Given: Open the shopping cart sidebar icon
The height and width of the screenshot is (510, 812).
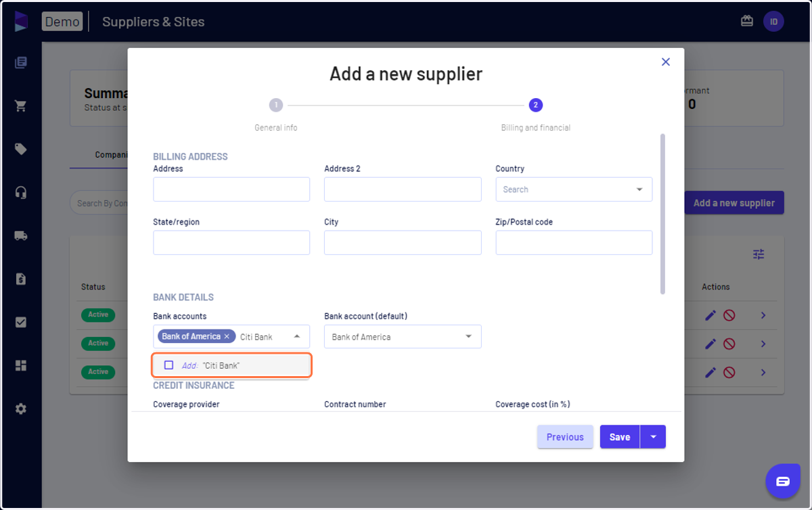Looking at the screenshot, I should (21, 106).
